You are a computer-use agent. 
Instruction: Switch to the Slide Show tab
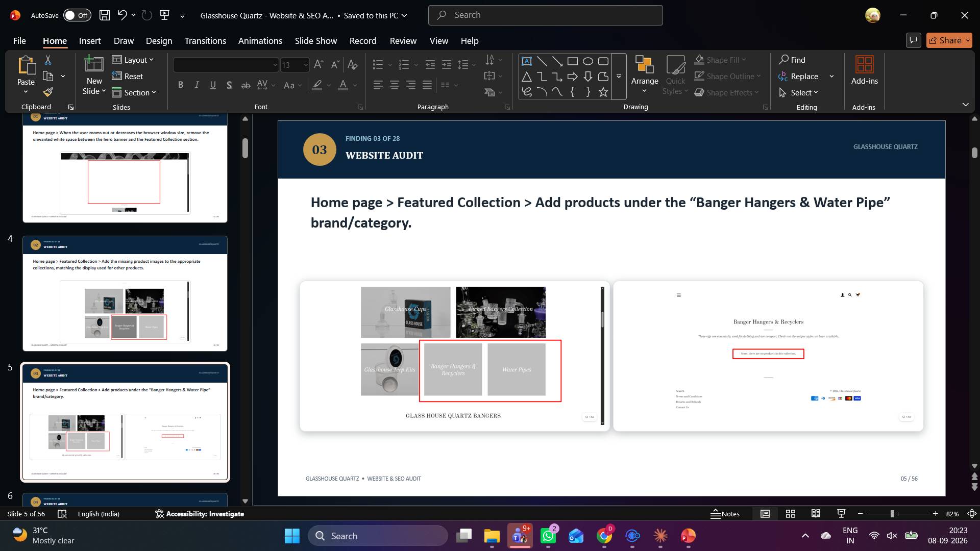point(316,41)
